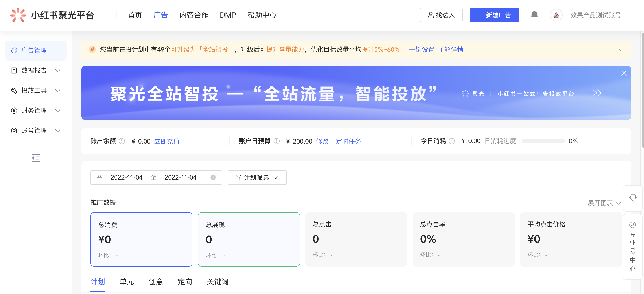
Task: Click the end date field in range picker
Action: [x=180, y=177]
